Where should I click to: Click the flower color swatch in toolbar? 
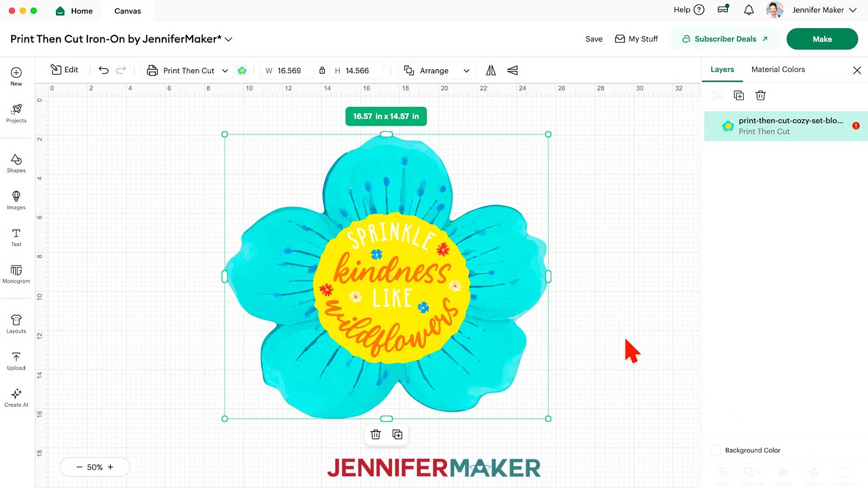pyautogui.click(x=242, y=71)
